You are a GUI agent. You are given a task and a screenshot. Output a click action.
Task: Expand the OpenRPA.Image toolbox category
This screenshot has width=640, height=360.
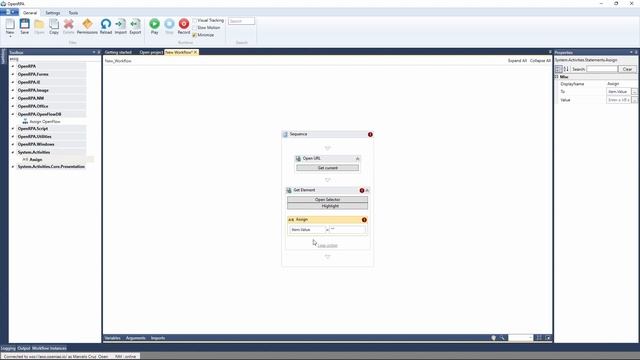13,90
